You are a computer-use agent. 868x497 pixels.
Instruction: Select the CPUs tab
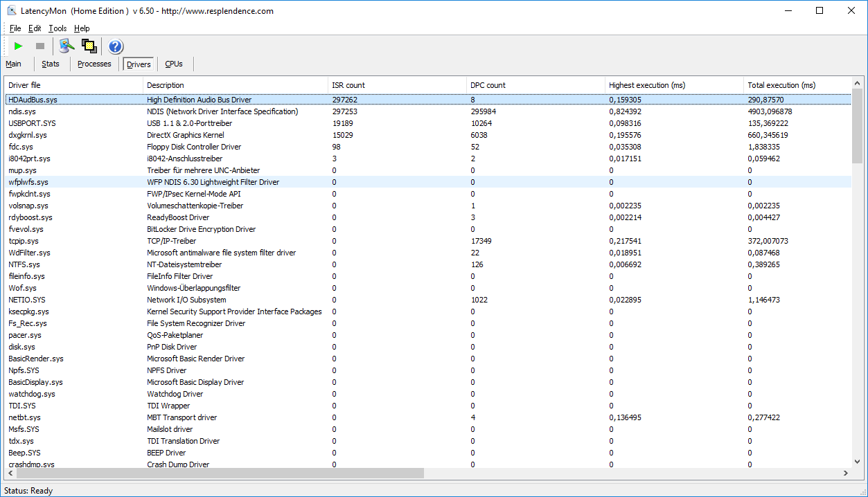pyautogui.click(x=174, y=64)
